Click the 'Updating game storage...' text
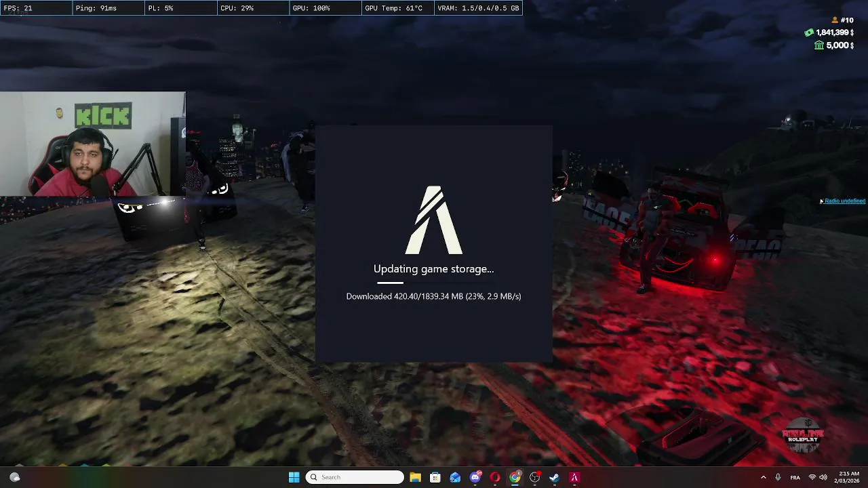 [x=433, y=269]
